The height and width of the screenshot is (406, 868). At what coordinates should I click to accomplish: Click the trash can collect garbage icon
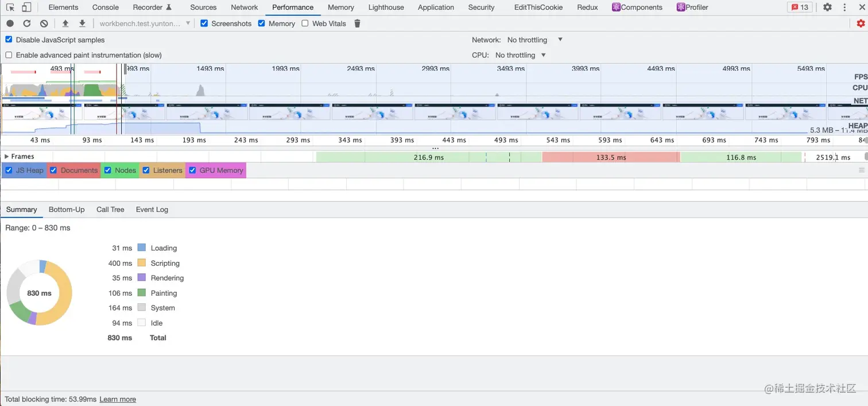[357, 24]
